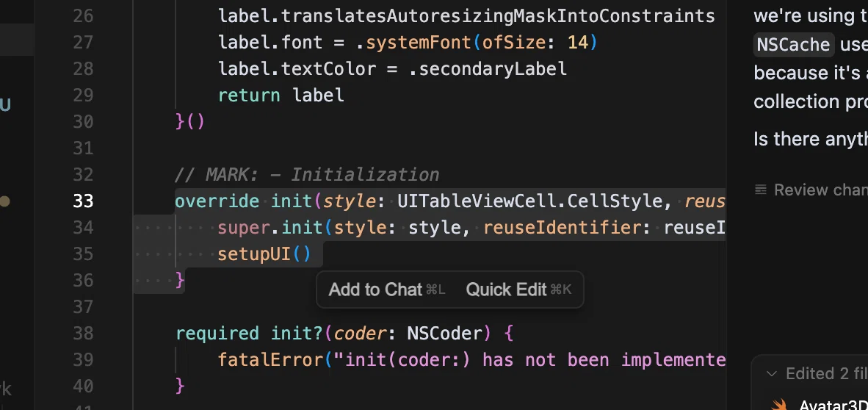Click line number 33 in the gutter
The width and height of the screenshot is (868, 410).
[83, 201]
